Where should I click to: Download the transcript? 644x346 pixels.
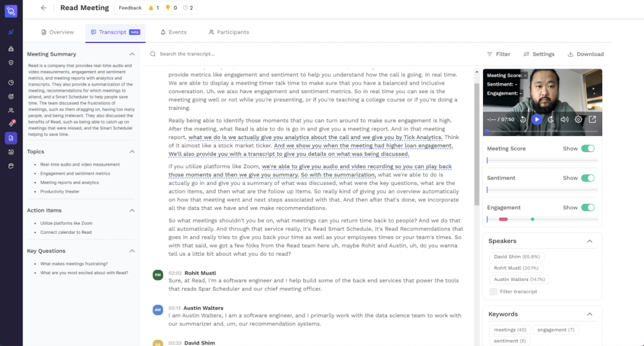click(586, 54)
